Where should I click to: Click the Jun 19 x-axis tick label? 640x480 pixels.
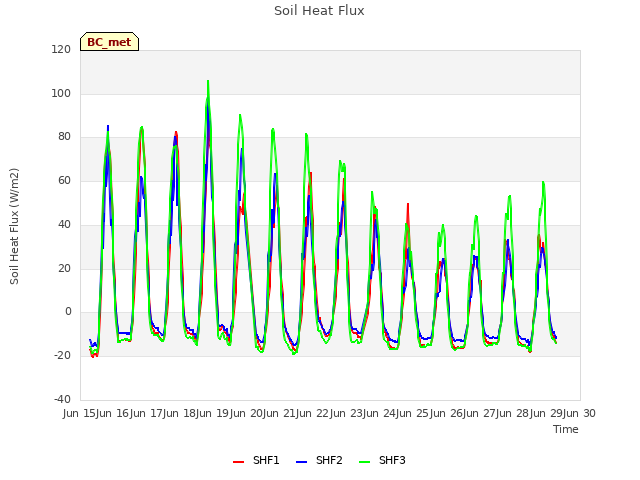point(213,413)
